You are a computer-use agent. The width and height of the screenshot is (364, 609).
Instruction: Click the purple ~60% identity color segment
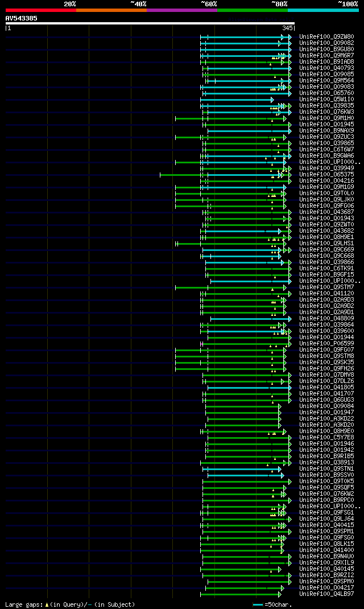point(182,10)
